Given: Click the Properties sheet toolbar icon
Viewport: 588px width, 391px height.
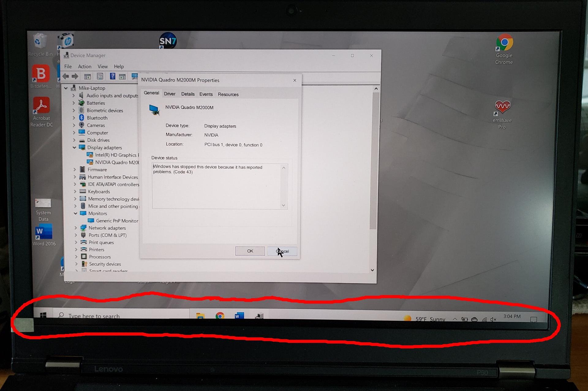Looking at the screenshot, I should point(100,76).
